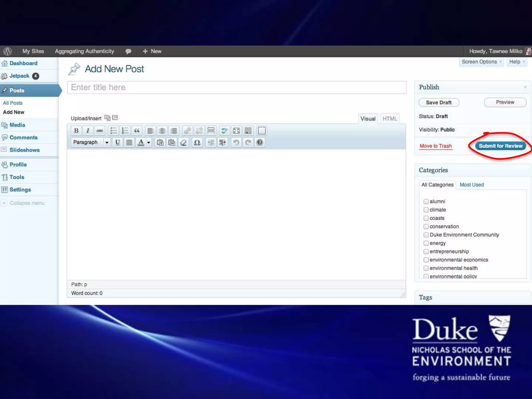Click the insert link chain icon
The image size is (532, 399).
[x=187, y=131]
